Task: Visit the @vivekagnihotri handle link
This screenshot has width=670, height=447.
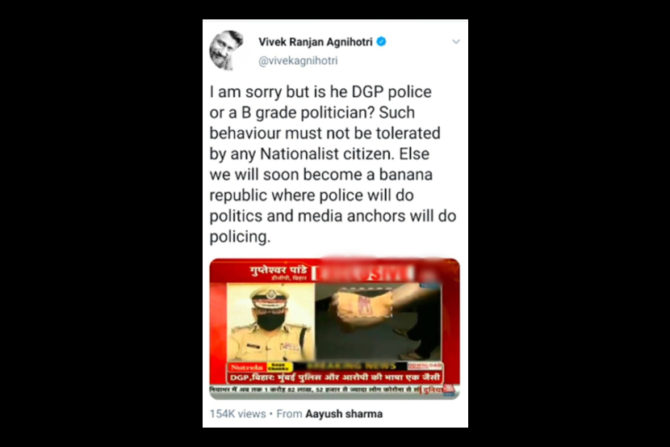Action: tap(298, 61)
